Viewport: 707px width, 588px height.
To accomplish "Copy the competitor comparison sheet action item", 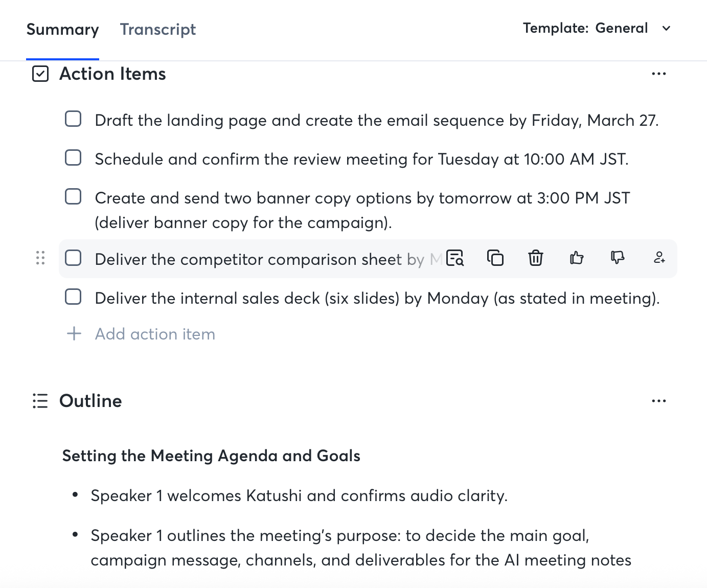I will click(x=495, y=258).
